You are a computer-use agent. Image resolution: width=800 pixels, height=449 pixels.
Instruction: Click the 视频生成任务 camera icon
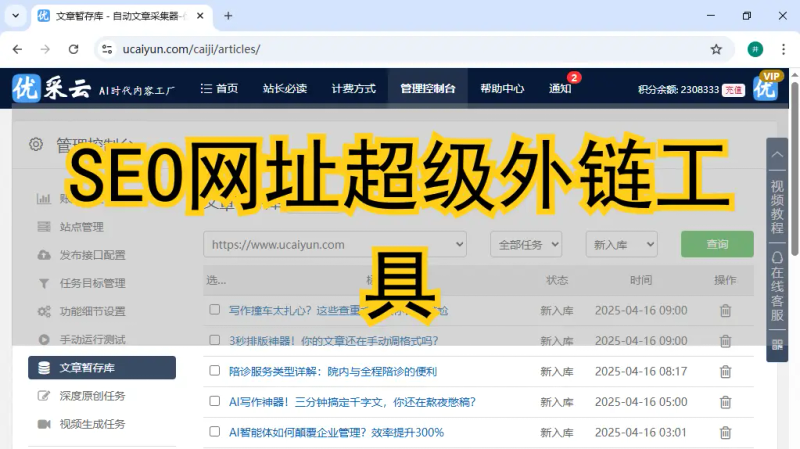[44, 424]
